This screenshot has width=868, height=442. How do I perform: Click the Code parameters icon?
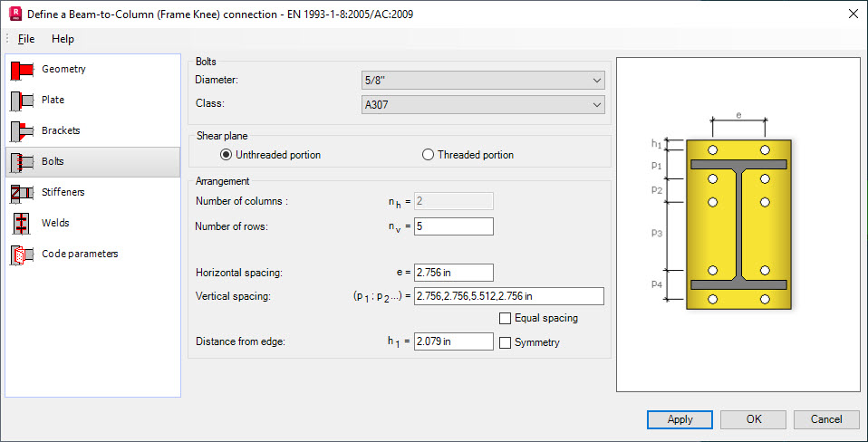coord(22,255)
